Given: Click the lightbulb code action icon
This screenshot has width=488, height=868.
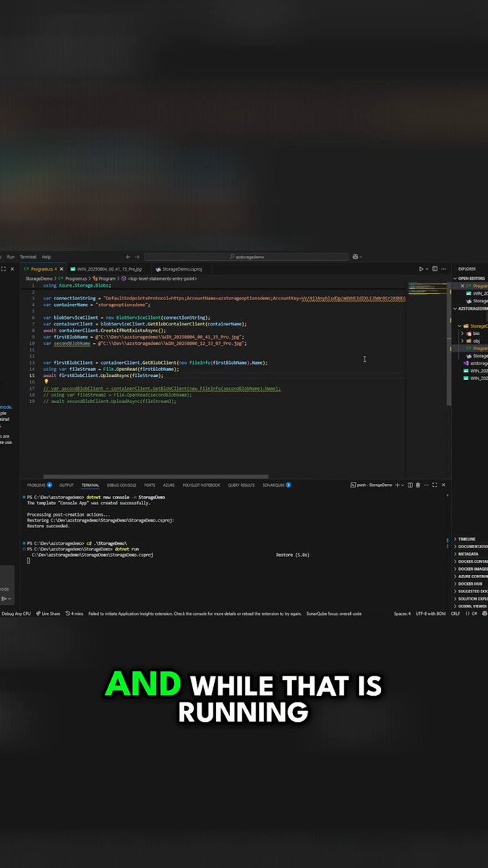Looking at the screenshot, I should (46, 382).
